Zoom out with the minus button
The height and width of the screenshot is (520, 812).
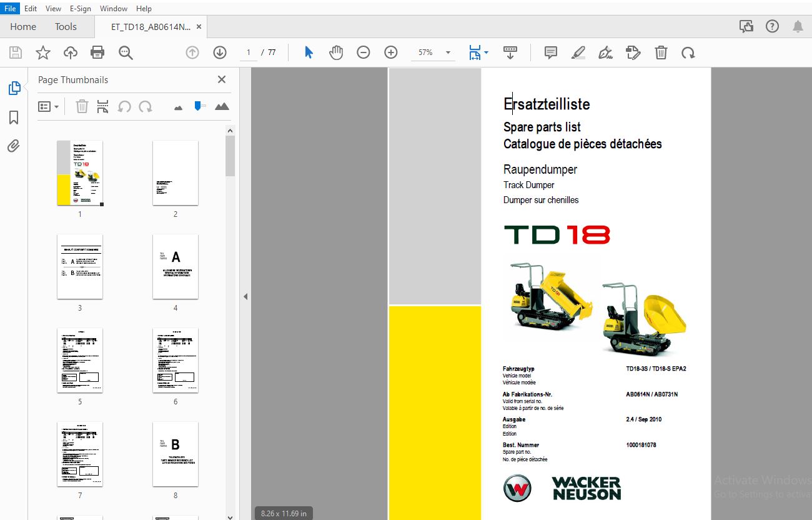[364, 52]
